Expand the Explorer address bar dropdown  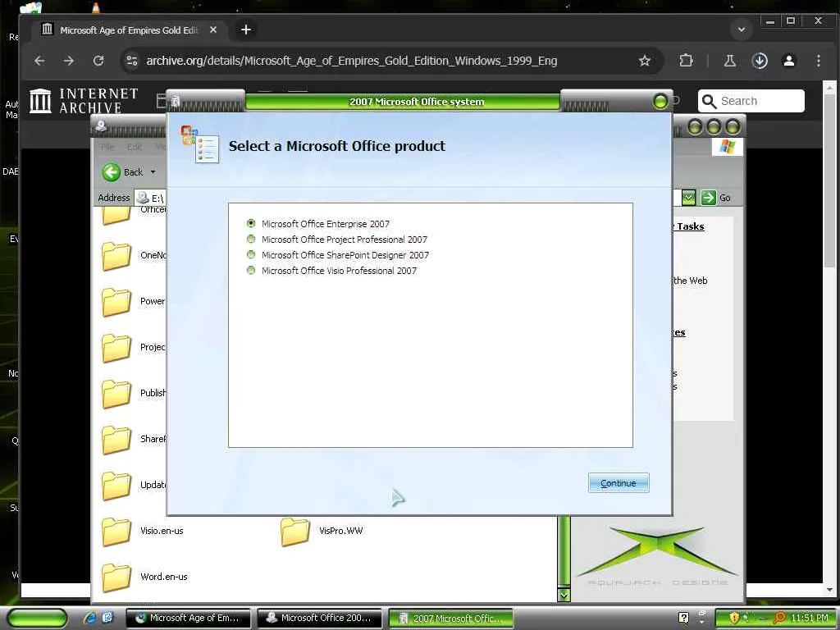click(x=688, y=198)
